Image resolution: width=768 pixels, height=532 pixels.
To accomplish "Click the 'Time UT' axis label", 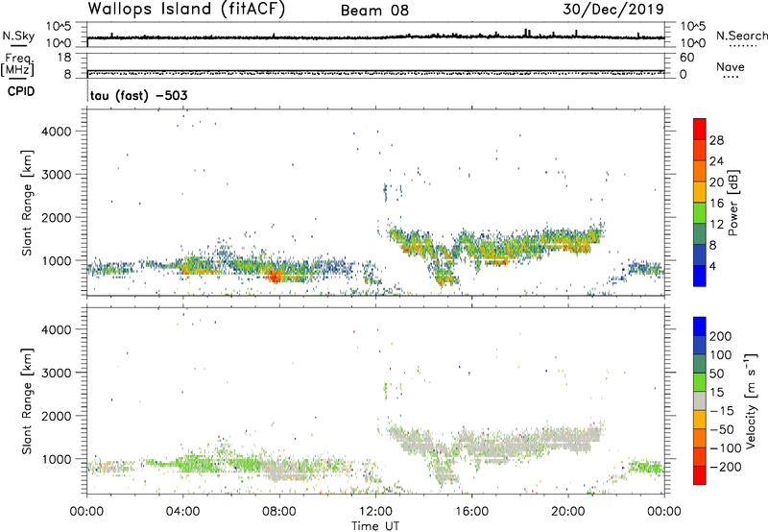I will point(375,526).
